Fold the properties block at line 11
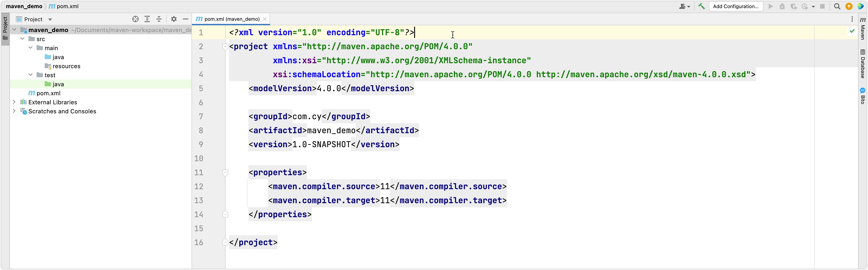Viewport: 868px width, 270px height. (x=225, y=172)
